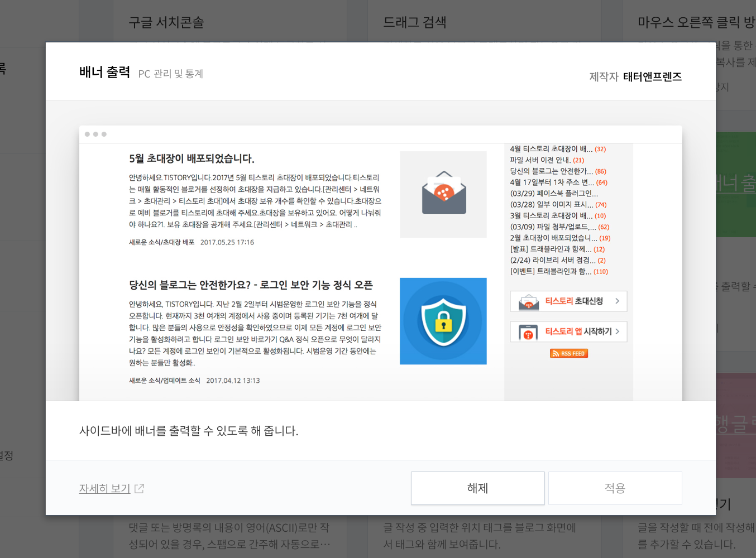Click the envelope icon in 티스토리 초대신청 banner
Image resolution: width=756 pixels, height=558 pixels.
click(x=528, y=302)
